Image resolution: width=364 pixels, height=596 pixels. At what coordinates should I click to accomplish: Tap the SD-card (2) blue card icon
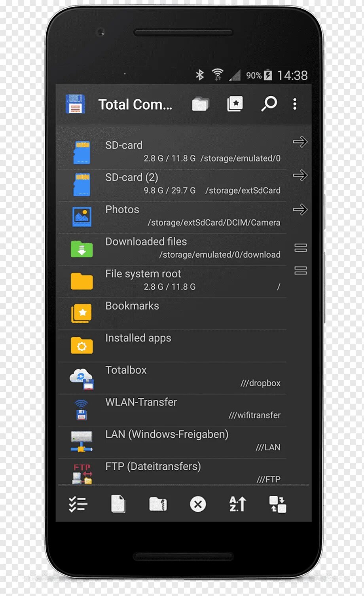point(82,184)
